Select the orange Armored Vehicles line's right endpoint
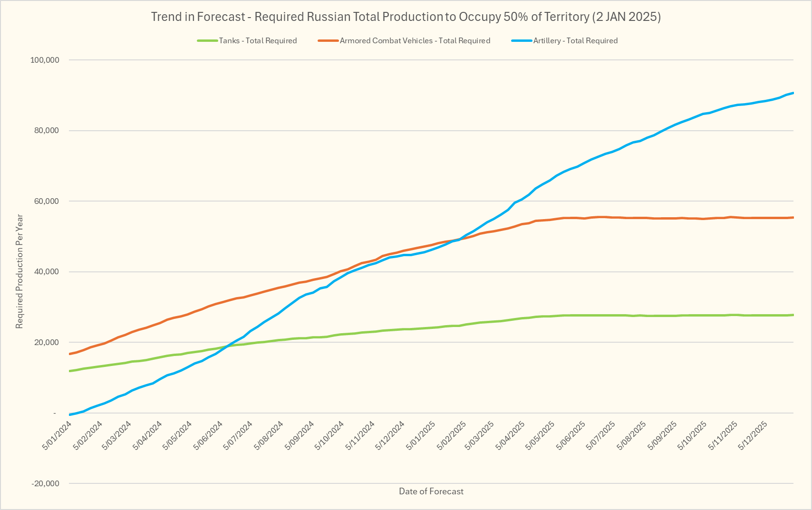 (793, 218)
